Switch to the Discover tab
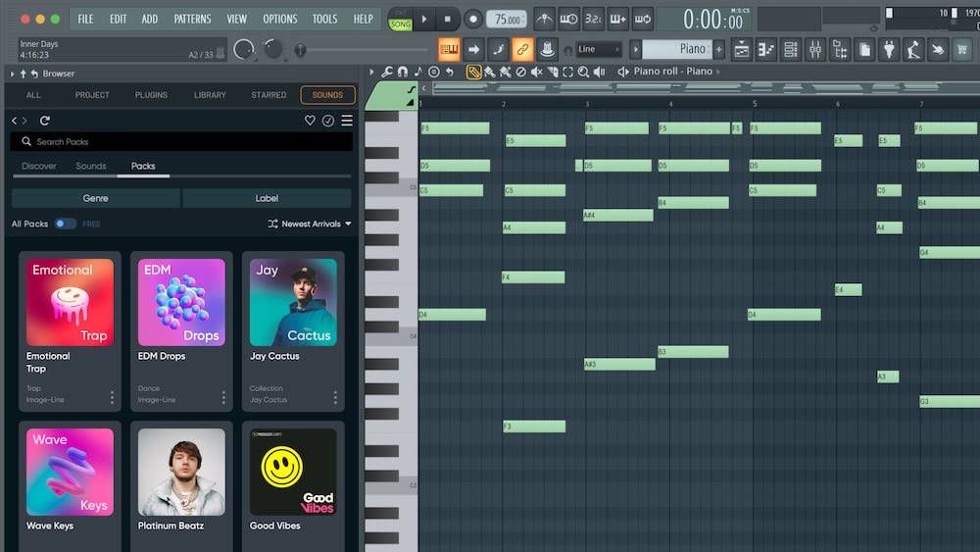Image resolution: width=980 pixels, height=552 pixels. point(39,167)
